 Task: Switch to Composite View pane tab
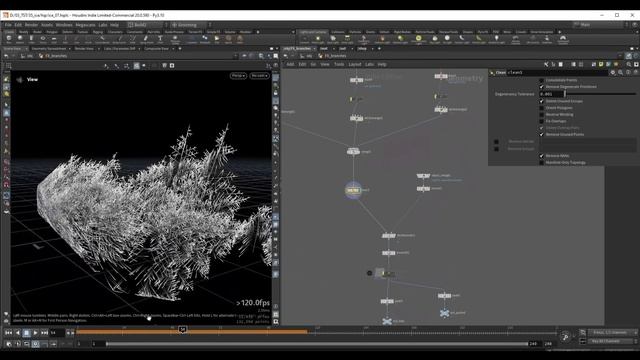pyautogui.click(x=156, y=49)
